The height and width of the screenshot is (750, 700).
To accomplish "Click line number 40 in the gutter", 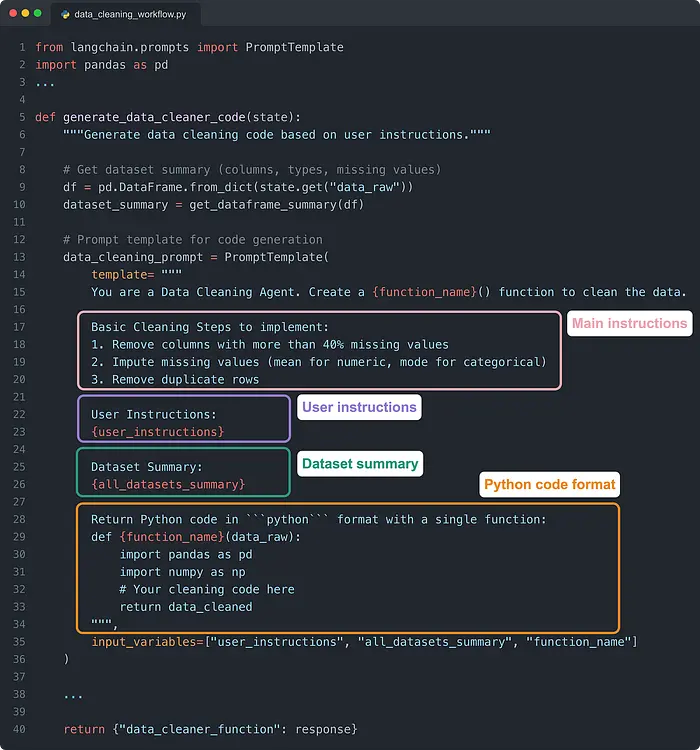I will pos(17,729).
